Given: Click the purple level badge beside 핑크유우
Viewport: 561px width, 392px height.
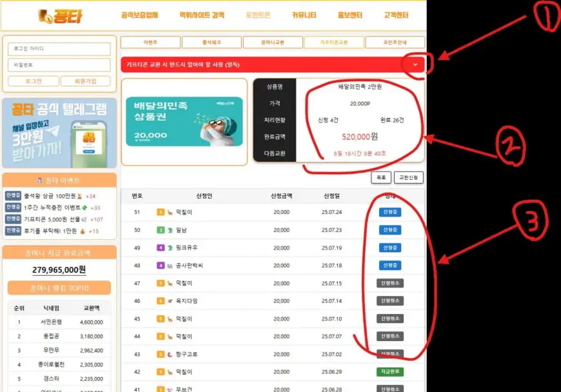Looking at the screenshot, I should point(161,248).
